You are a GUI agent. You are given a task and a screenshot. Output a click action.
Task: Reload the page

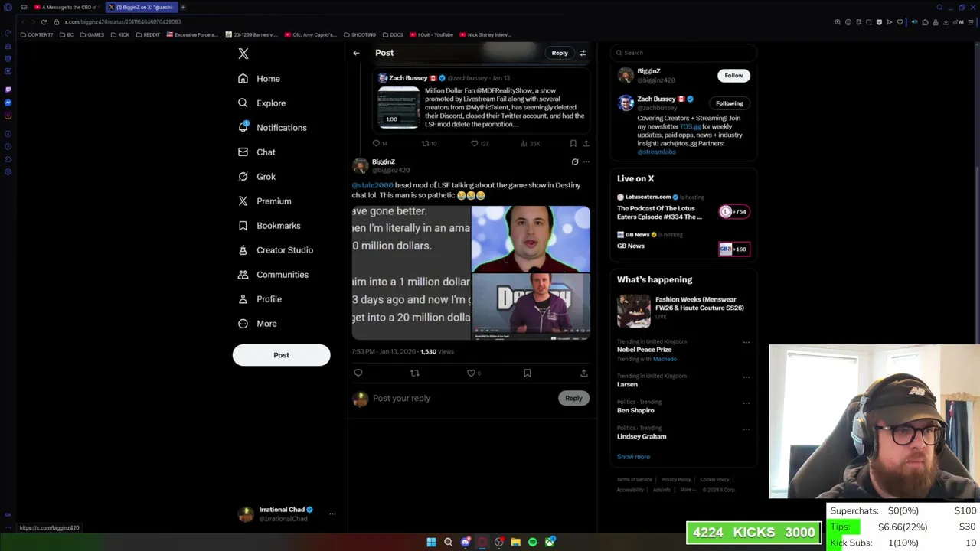point(44,22)
